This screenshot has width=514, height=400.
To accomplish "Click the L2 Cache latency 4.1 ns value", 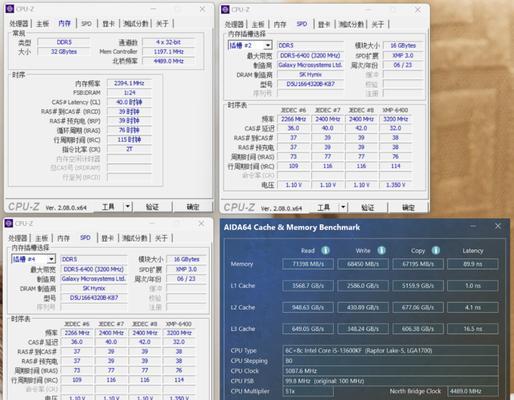I will pos(473,307).
